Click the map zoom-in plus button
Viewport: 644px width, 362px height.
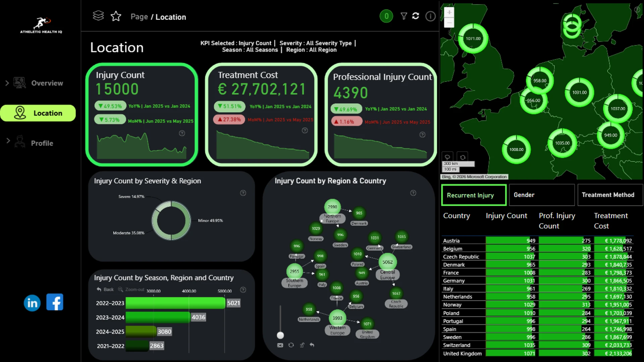pos(449,12)
